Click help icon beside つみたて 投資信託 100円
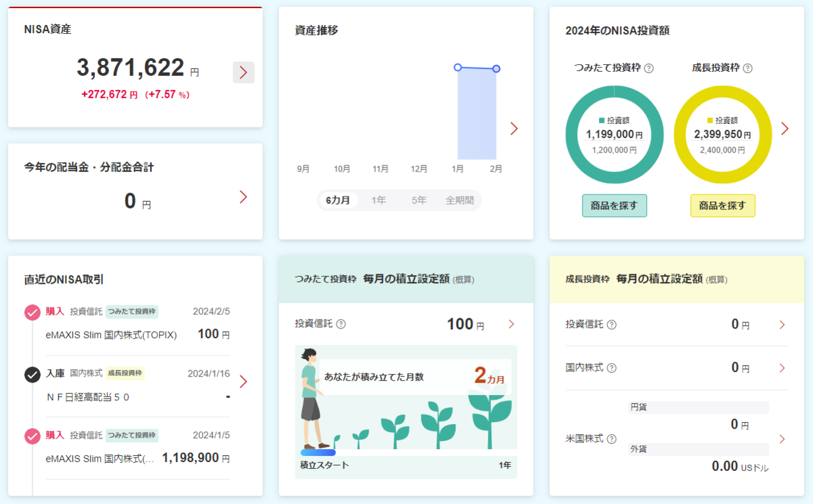The width and height of the screenshot is (813, 504). click(341, 324)
